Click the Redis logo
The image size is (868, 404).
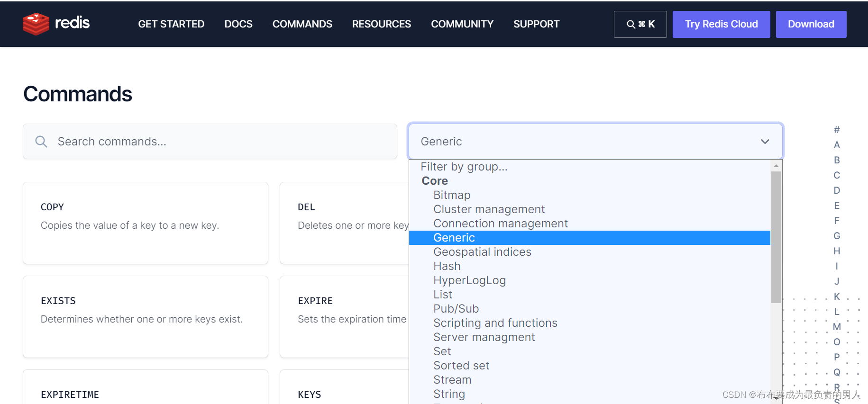click(x=56, y=24)
